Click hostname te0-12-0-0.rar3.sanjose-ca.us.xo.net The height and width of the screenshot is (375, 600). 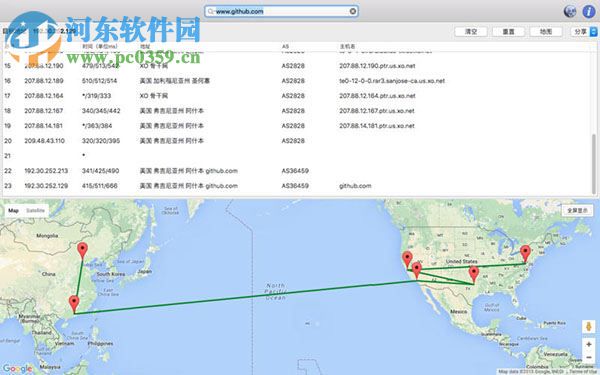point(392,81)
